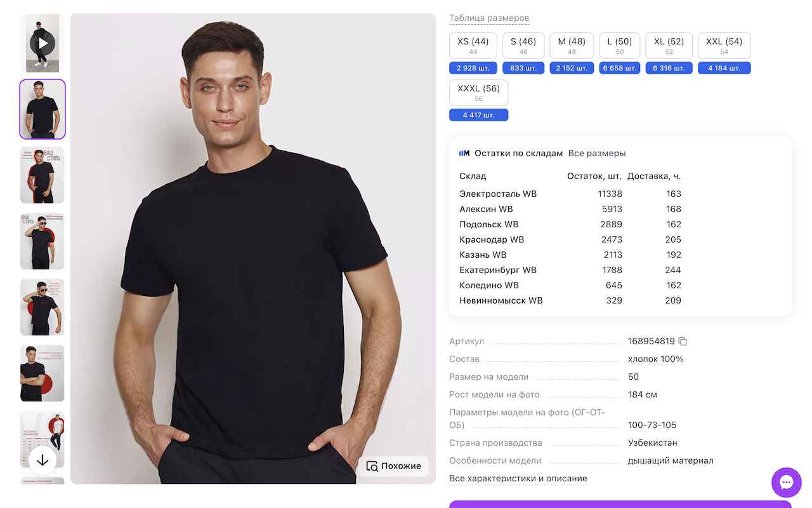The height and width of the screenshot is (508, 812).
Task: Play the product video in the first thumbnail
Action: 42,43
